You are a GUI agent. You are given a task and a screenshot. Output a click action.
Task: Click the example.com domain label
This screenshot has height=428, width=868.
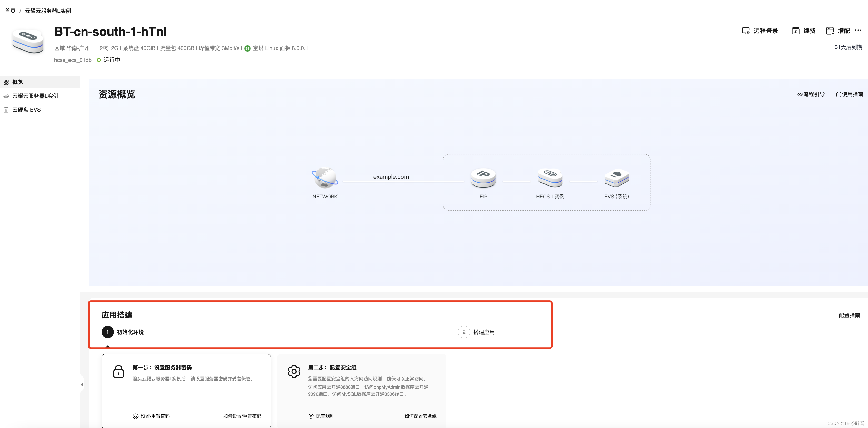point(391,177)
